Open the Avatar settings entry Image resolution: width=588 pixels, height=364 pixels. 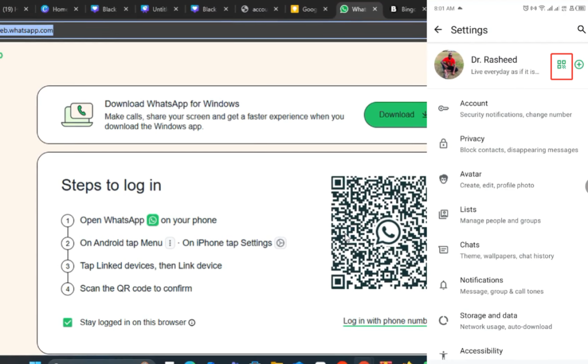click(x=508, y=179)
